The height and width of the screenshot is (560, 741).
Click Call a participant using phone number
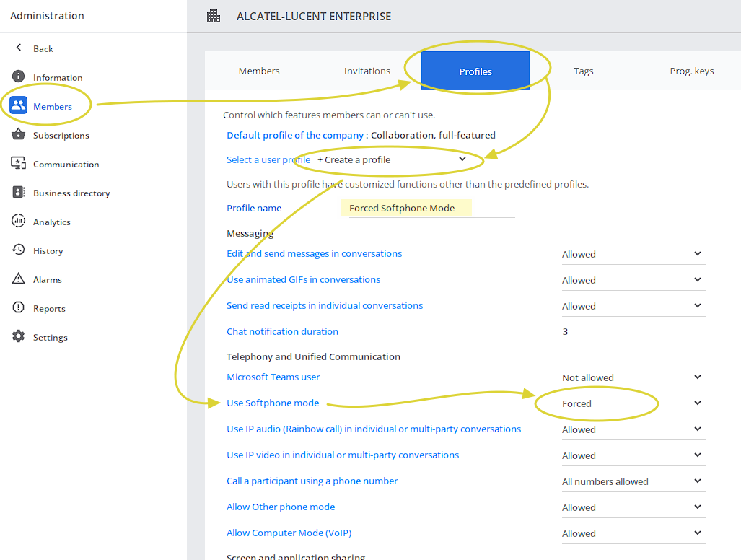[x=312, y=481]
